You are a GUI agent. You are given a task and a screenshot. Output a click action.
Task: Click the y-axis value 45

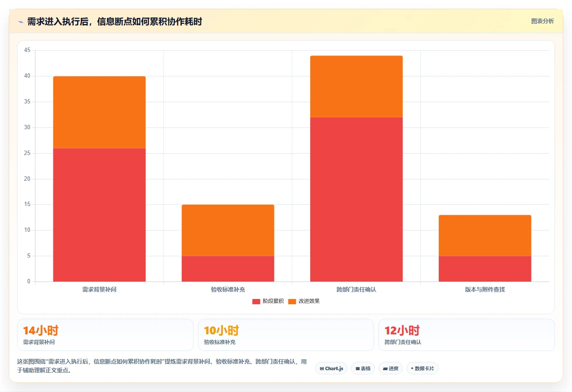(27, 51)
